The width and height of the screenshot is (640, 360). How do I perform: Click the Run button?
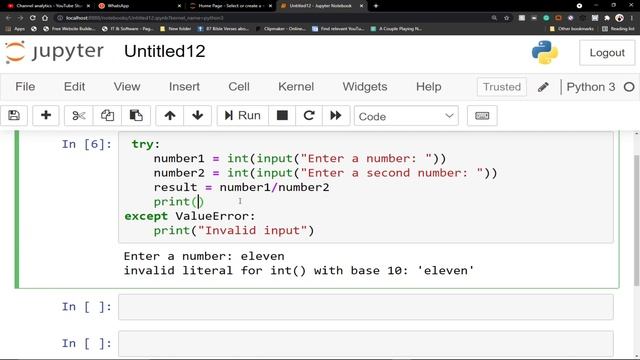tap(242, 116)
